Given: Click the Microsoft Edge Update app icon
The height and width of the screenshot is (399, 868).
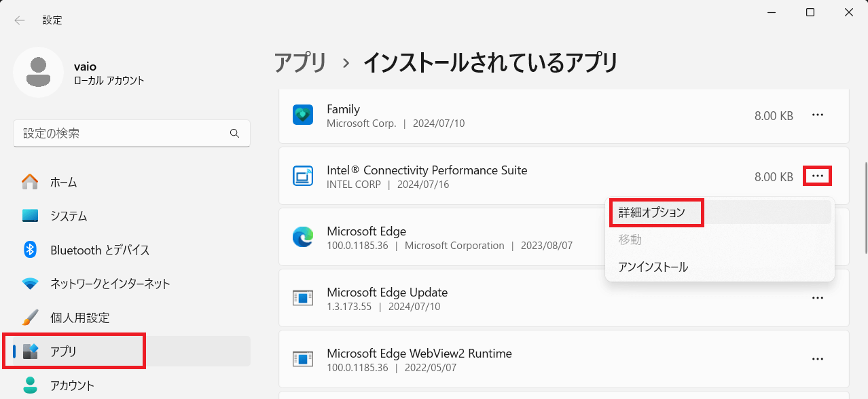Looking at the screenshot, I should click(x=302, y=299).
